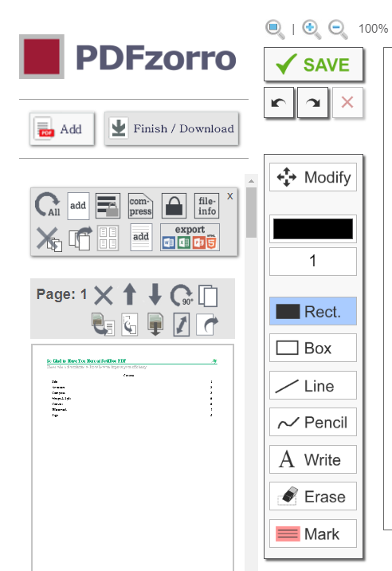Select the Erase tool
Screen dimensions: 392x571
coord(313,496)
